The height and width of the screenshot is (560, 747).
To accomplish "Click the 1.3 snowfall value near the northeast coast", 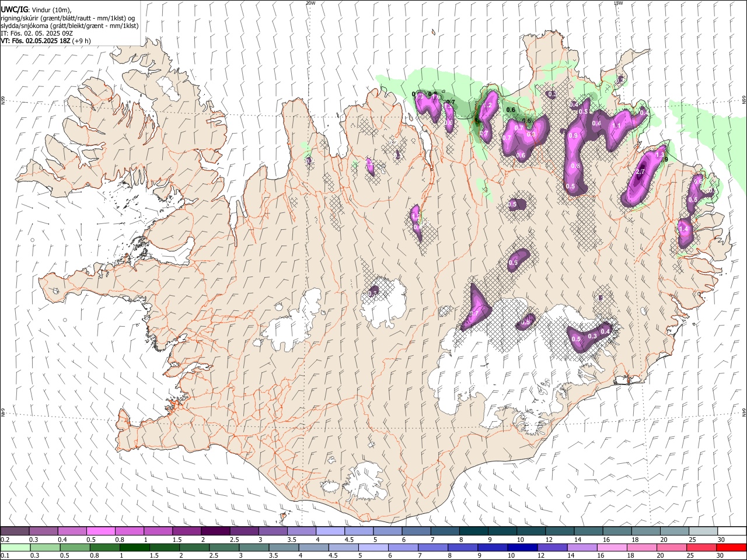I will [660, 155].
